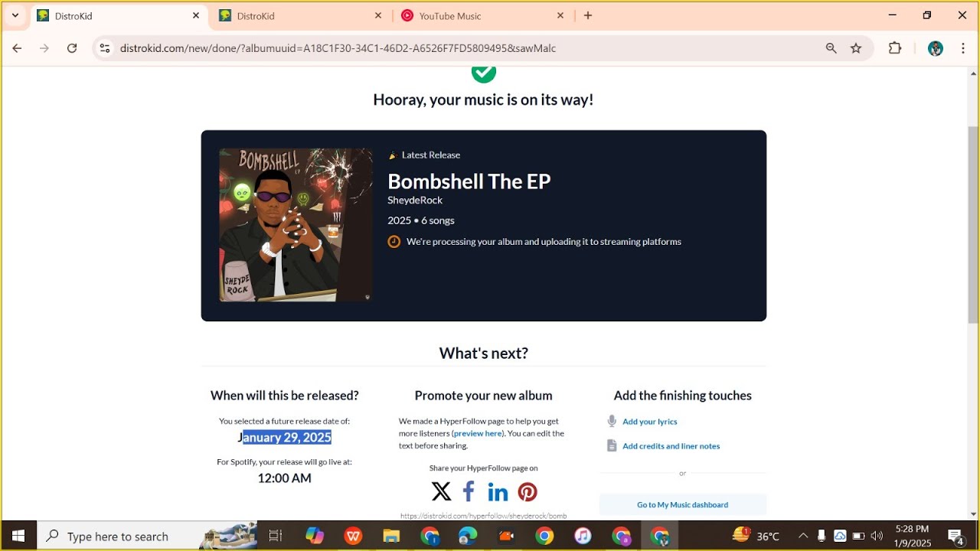The width and height of the screenshot is (980, 551).
Task: Click the Latest Release party icon
Action: [393, 155]
